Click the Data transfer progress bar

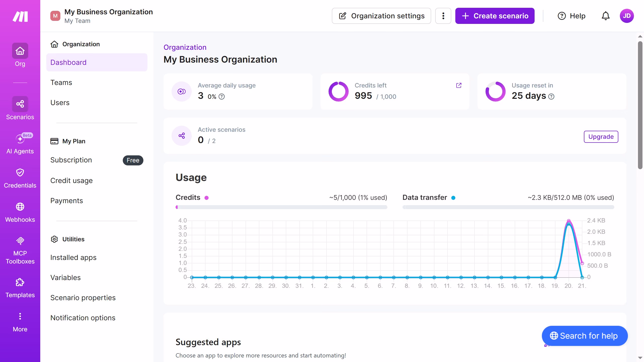tap(508, 207)
